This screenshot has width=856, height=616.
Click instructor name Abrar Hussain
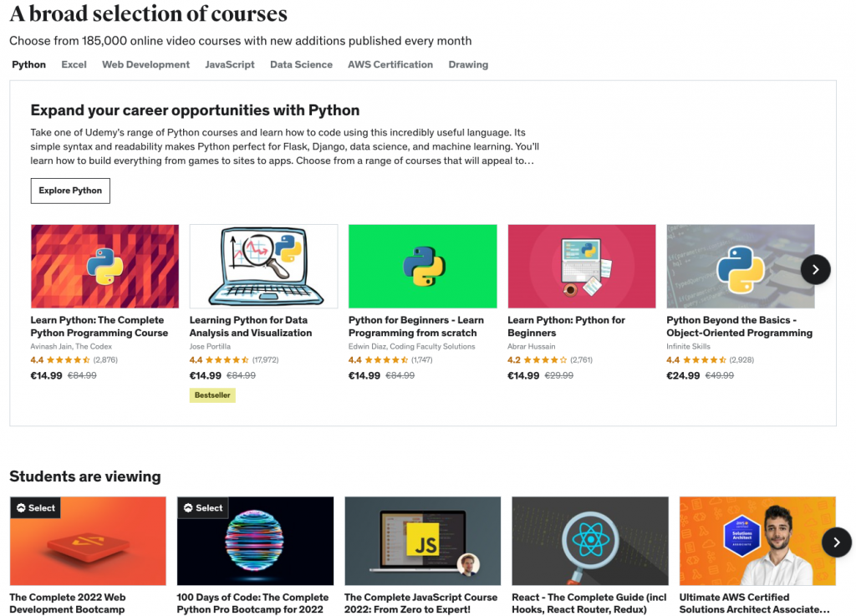pyautogui.click(x=531, y=347)
